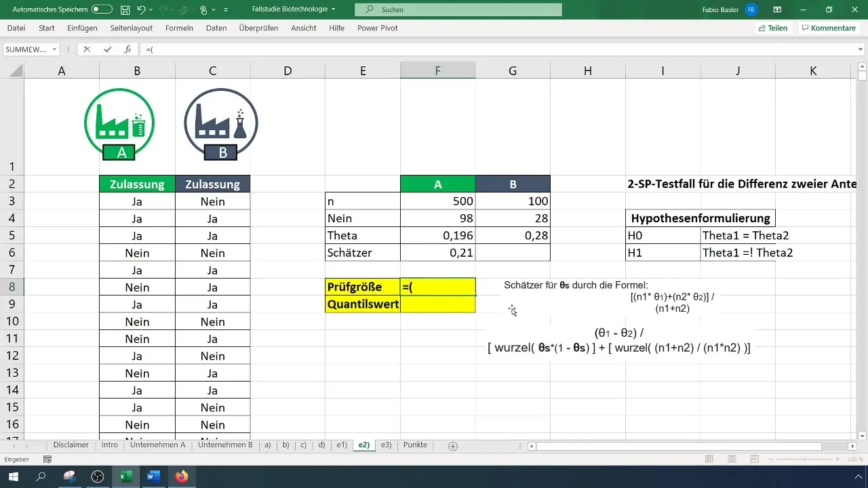Open the Ansicht ribbon tab
Viewport: 868px width, 488px height.
[x=304, y=28]
